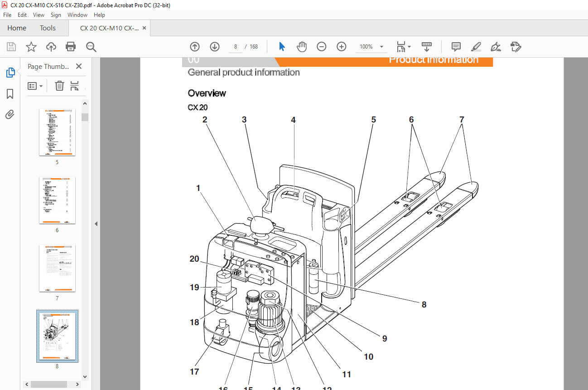Add a comment with the sticky note icon
Viewport: 588px width, 390px height.
456,47
